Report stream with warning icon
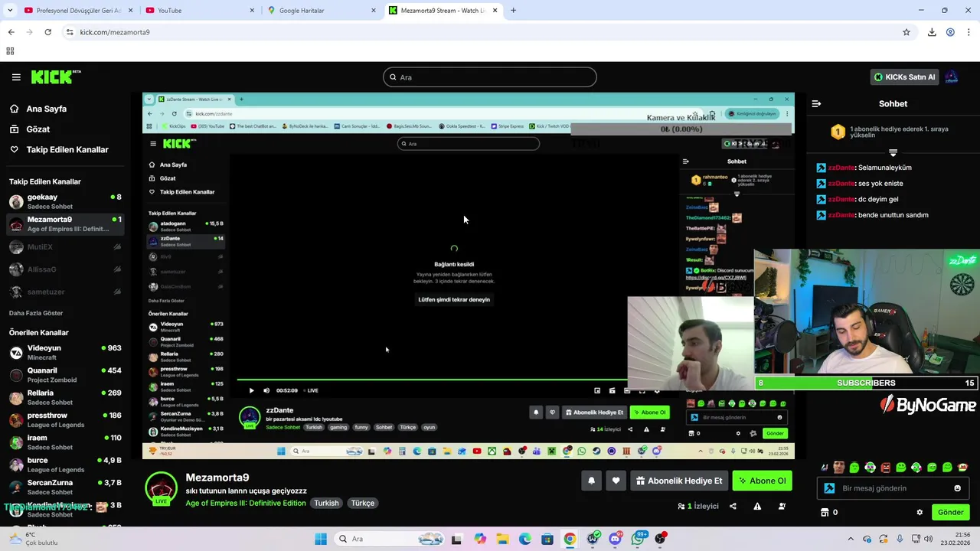This screenshot has width=980, height=551. (x=757, y=506)
